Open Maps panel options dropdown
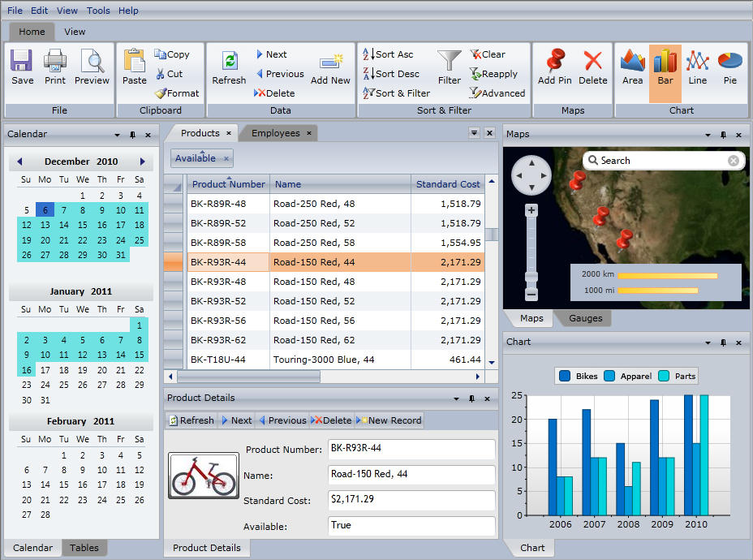The height and width of the screenshot is (560, 753). coord(708,135)
